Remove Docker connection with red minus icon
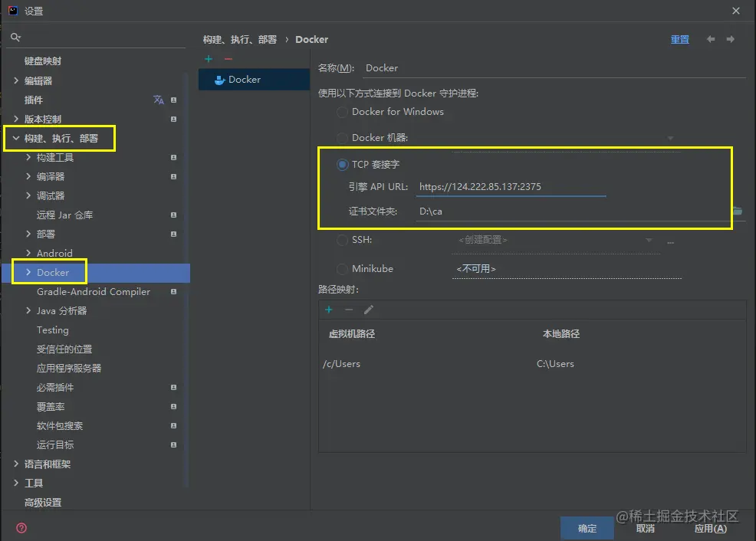The width and height of the screenshot is (756, 541). click(228, 59)
